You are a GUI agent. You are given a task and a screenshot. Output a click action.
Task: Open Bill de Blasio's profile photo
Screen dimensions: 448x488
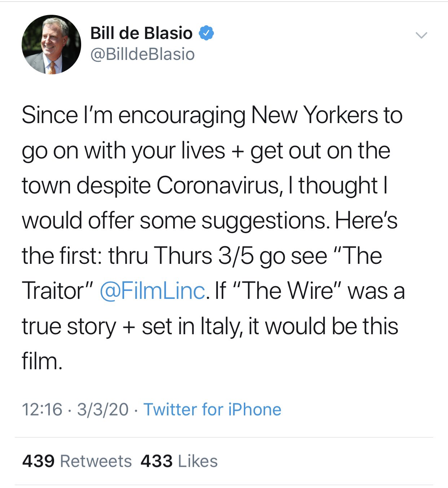coord(51,45)
